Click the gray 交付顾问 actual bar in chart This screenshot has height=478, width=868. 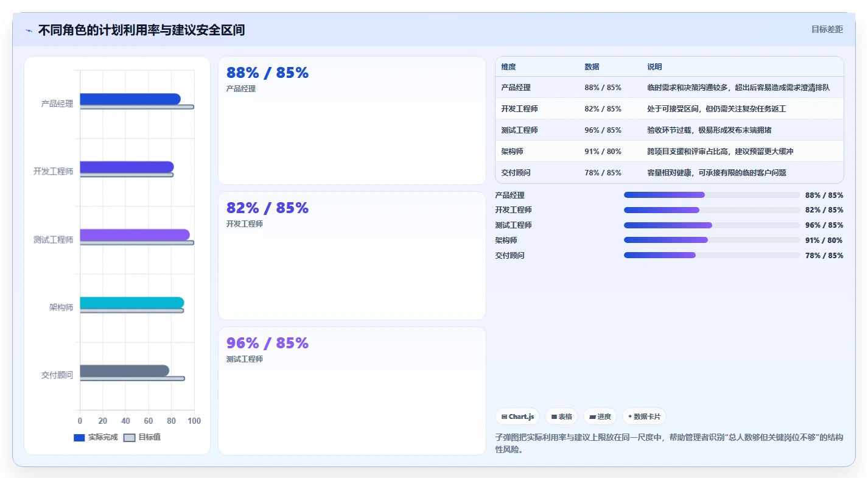pyautogui.click(x=124, y=371)
